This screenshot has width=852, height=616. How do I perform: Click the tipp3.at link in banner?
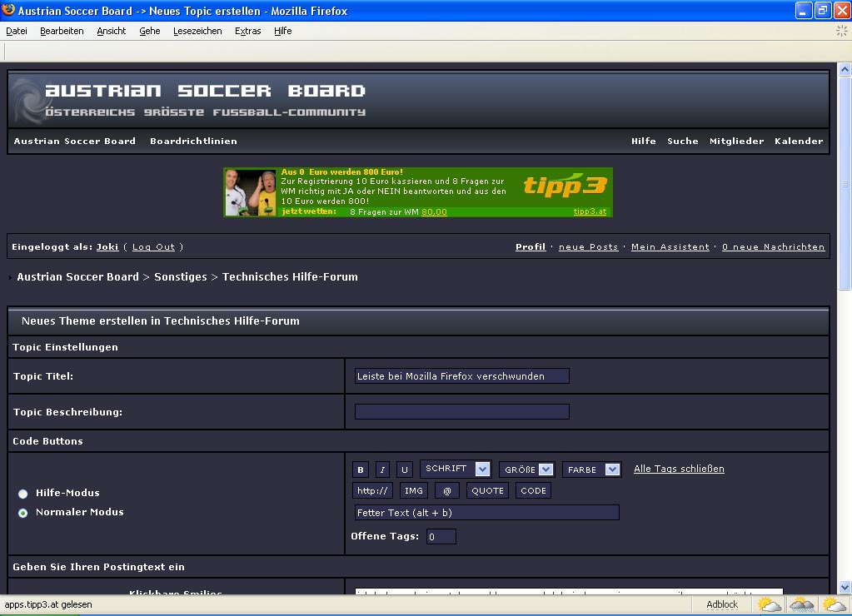tap(590, 211)
